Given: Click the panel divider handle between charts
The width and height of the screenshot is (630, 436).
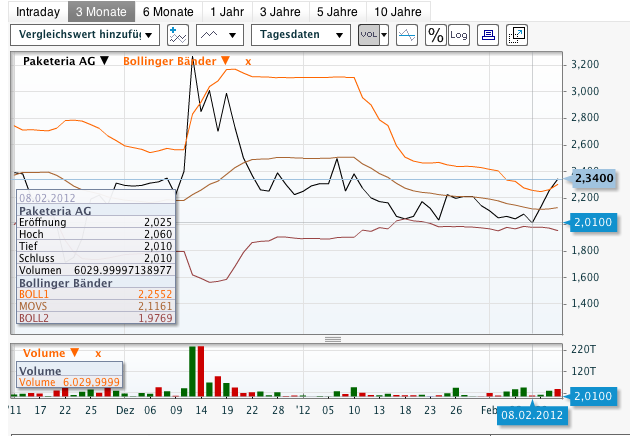Looking at the screenshot, I should [x=333, y=339].
